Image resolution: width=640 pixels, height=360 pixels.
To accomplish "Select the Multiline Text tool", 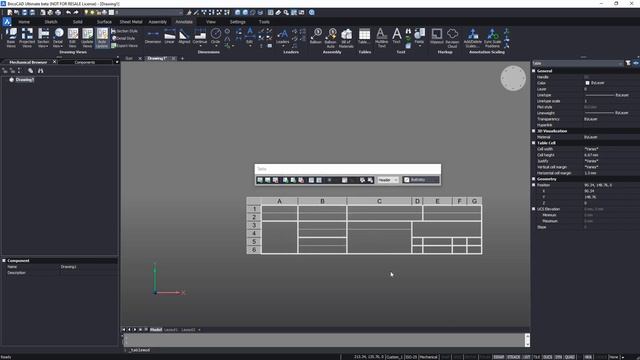I will [x=381, y=38].
